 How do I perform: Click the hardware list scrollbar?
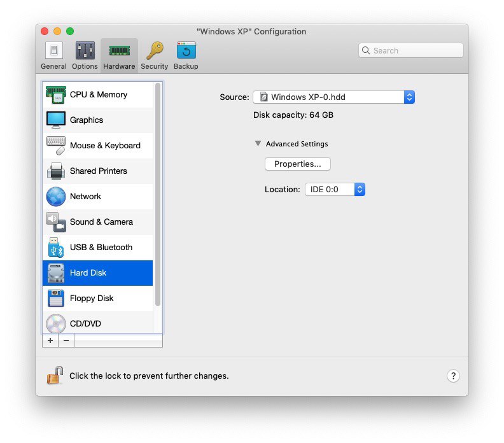click(x=158, y=195)
